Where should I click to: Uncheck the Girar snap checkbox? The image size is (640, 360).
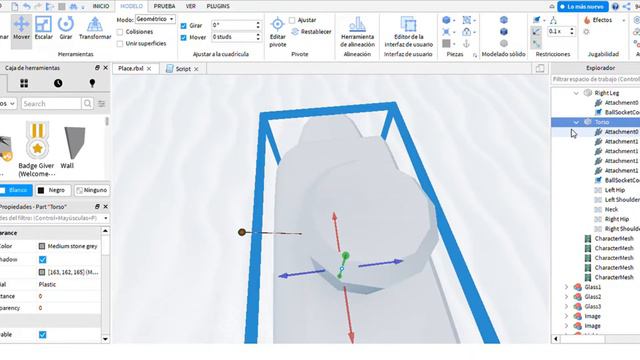(x=183, y=25)
